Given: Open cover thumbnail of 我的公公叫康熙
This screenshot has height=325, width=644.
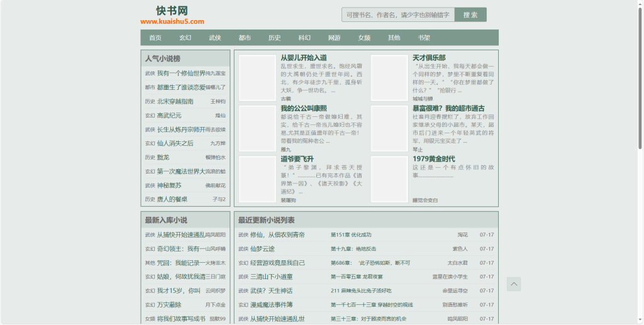Looking at the screenshot, I should point(257,128).
